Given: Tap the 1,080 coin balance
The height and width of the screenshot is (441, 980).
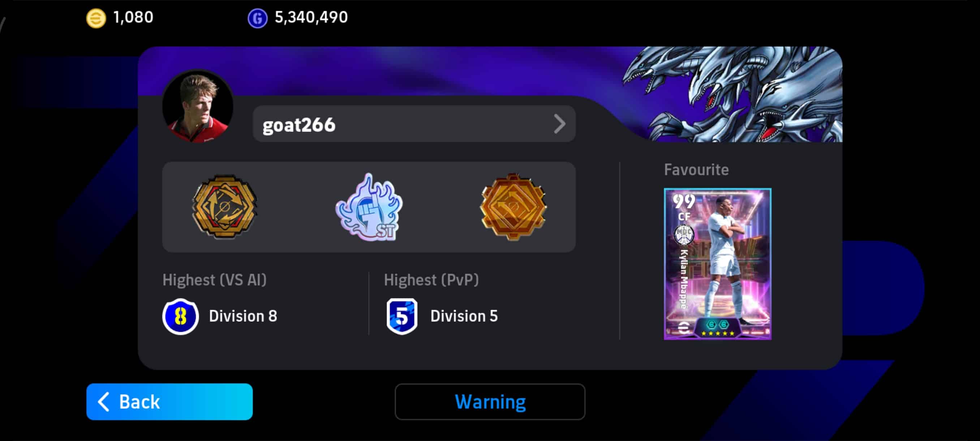Looking at the screenshot, I should pyautogui.click(x=133, y=17).
